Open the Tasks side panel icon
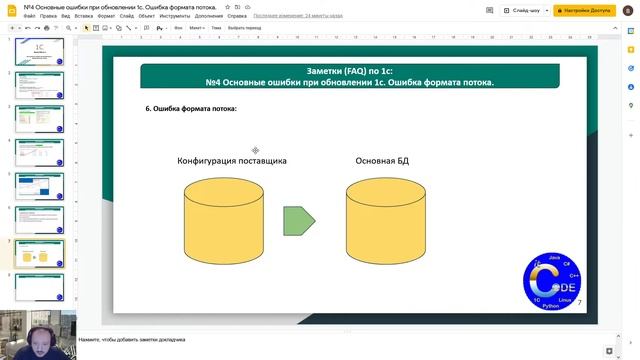The height and width of the screenshot is (360, 640). [x=631, y=68]
